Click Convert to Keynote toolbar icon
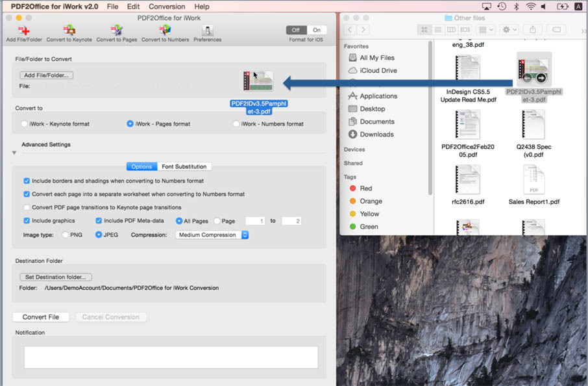This screenshot has width=588, height=386. tap(69, 31)
